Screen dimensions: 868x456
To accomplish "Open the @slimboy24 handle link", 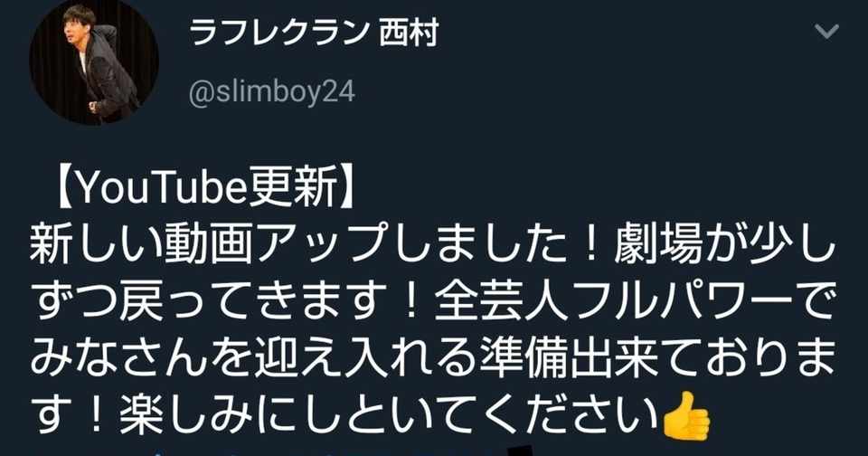I will coord(272,92).
